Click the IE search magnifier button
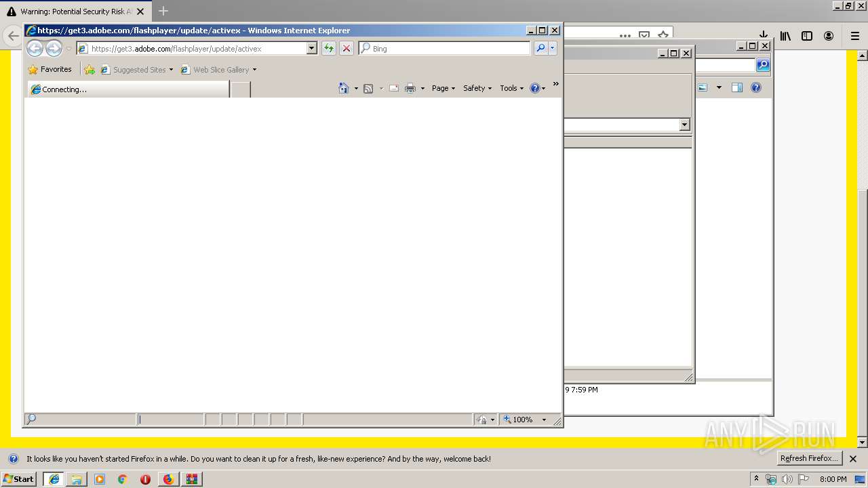 540,48
